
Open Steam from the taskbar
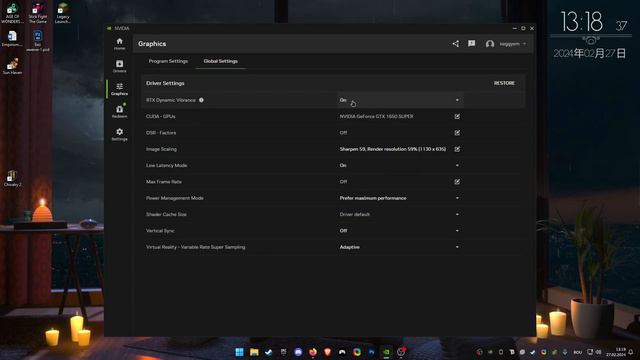pyautogui.click(x=269, y=352)
